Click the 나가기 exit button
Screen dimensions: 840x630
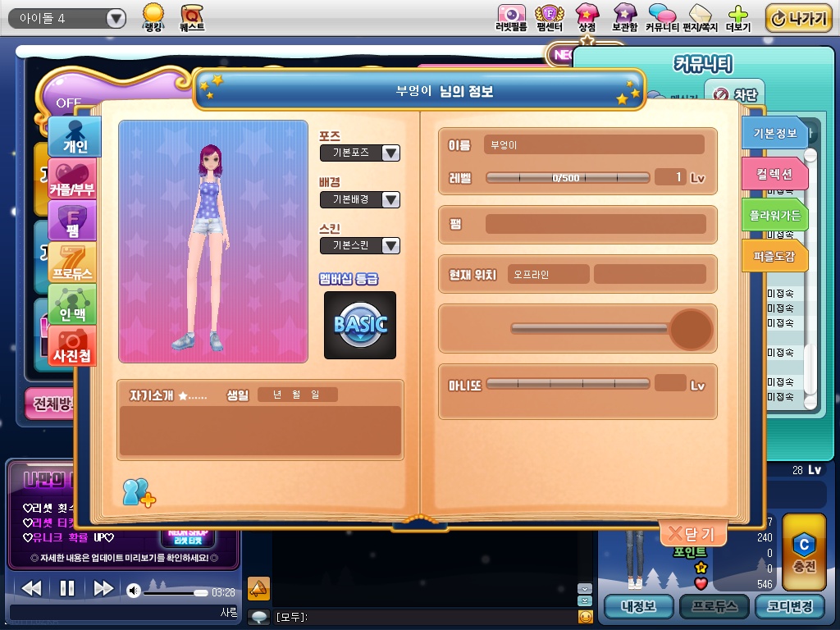pos(798,19)
